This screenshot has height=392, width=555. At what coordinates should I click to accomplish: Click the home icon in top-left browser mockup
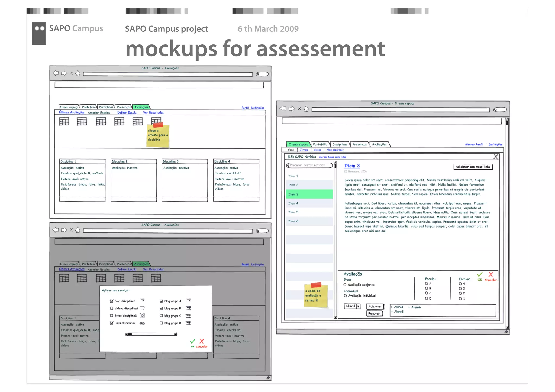pyautogui.click(x=78, y=73)
